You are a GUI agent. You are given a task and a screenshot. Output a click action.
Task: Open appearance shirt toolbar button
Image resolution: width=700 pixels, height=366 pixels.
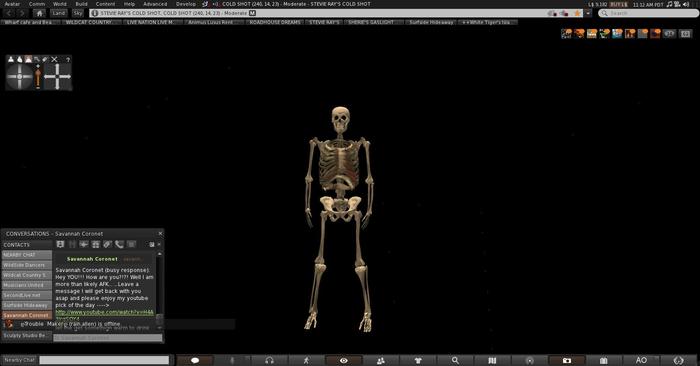point(418,360)
